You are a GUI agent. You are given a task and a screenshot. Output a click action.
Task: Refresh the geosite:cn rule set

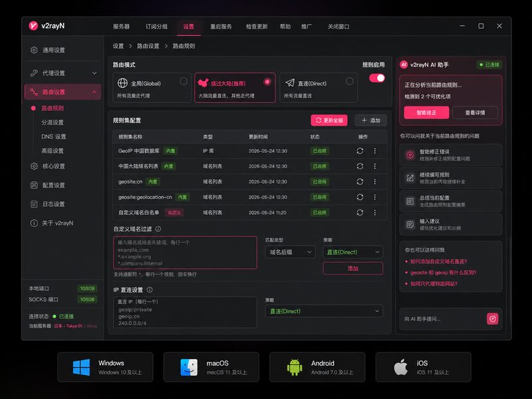point(360,182)
